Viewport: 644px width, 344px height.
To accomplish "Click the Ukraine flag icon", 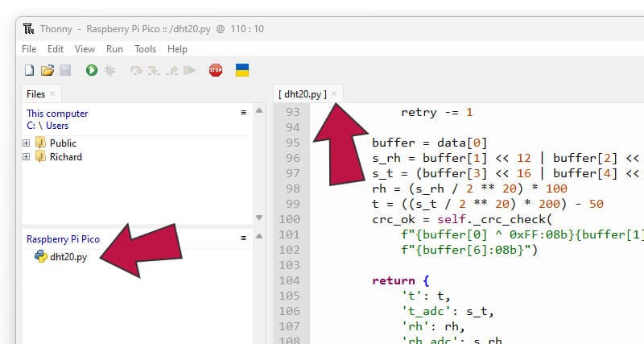I will (242, 70).
